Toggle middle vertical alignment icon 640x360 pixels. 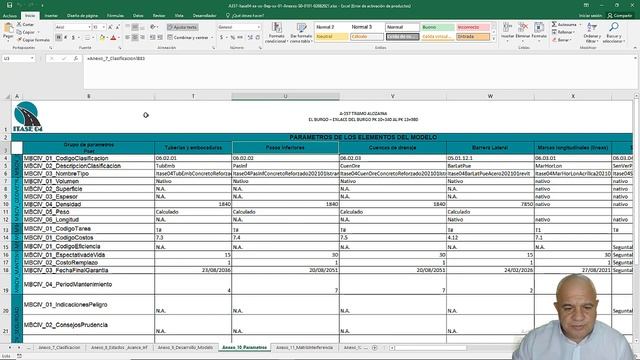click(135, 27)
